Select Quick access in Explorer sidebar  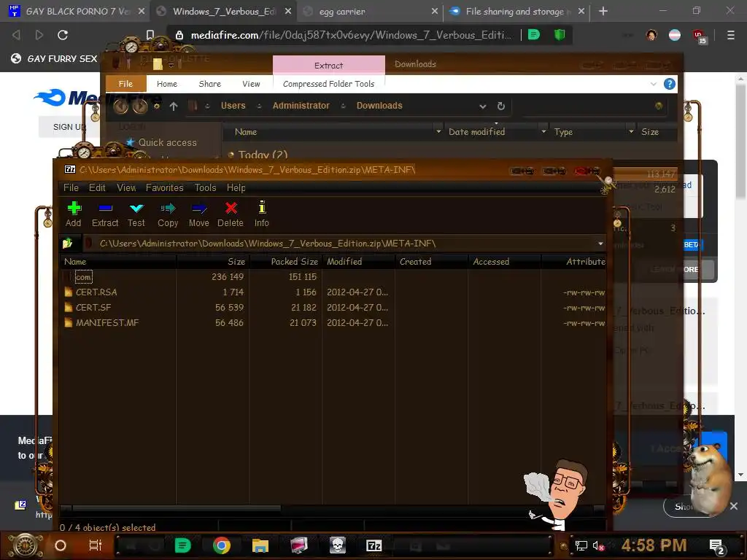point(162,142)
